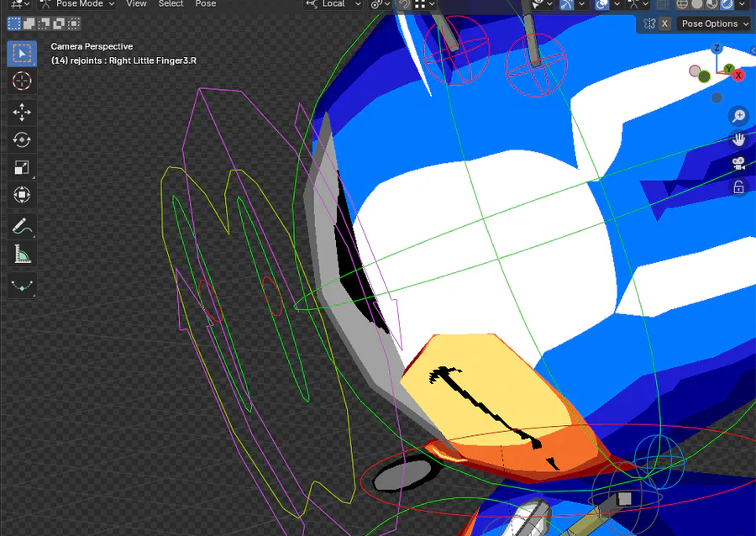Pick the Scale tool
756x536 pixels.
pos(22,167)
